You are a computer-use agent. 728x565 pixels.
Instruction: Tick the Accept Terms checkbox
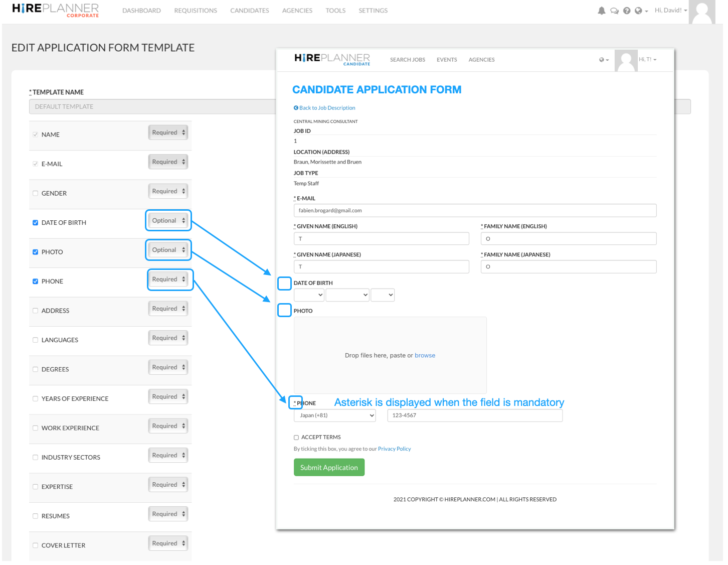(296, 438)
